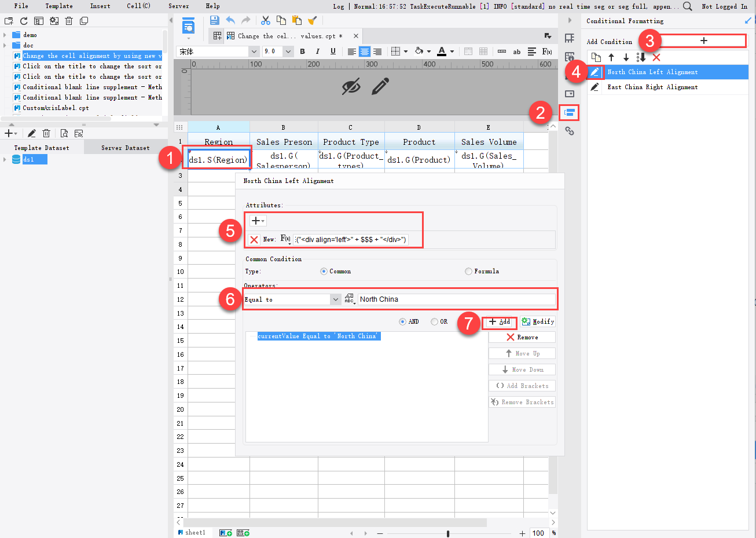The image size is (756, 538).
Task: Open the Equal to operator dropdown
Action: (335, 299)
